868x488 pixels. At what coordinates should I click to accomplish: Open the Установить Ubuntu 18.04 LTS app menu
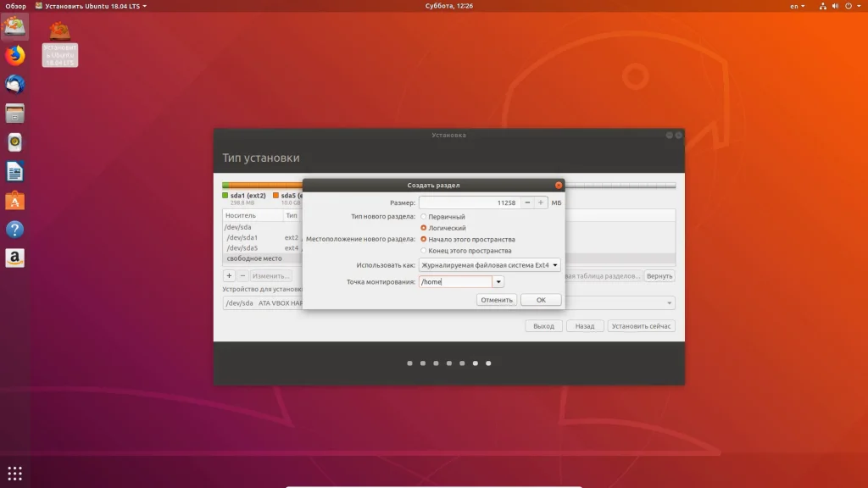tap(92, 6)
